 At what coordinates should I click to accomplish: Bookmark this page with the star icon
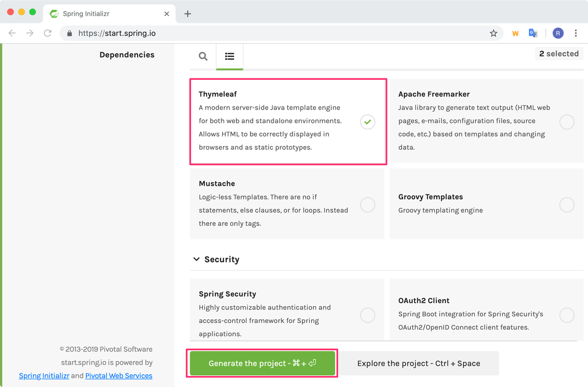pos(493,33)
